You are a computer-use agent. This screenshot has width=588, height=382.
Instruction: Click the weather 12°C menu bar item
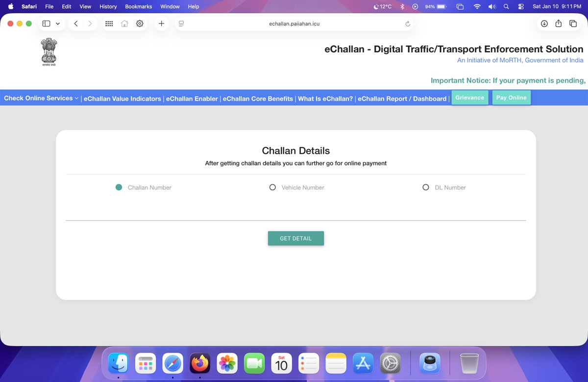382,6
